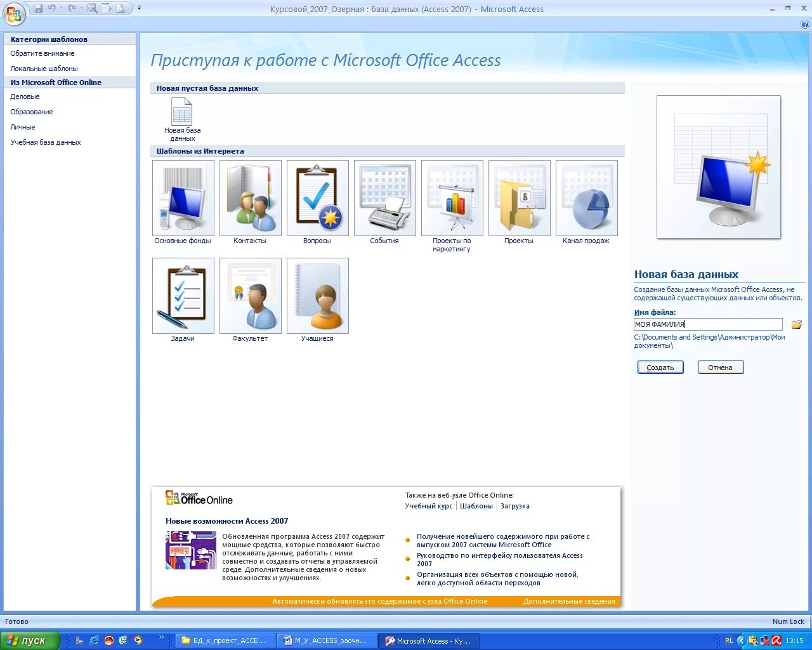This screenshot has height=650, width=812.
Task: Click the Office Online logo
Action: click(x=199, y=498)
